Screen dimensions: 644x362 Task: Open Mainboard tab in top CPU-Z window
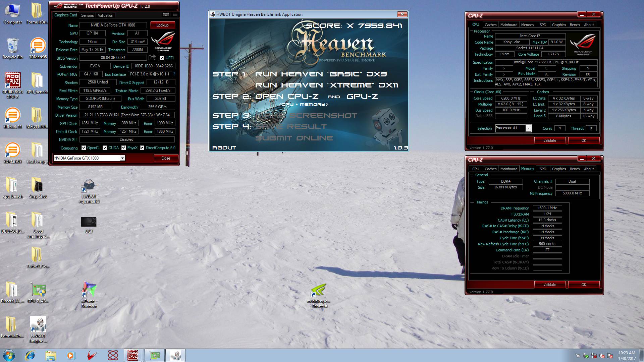(509, 25)
